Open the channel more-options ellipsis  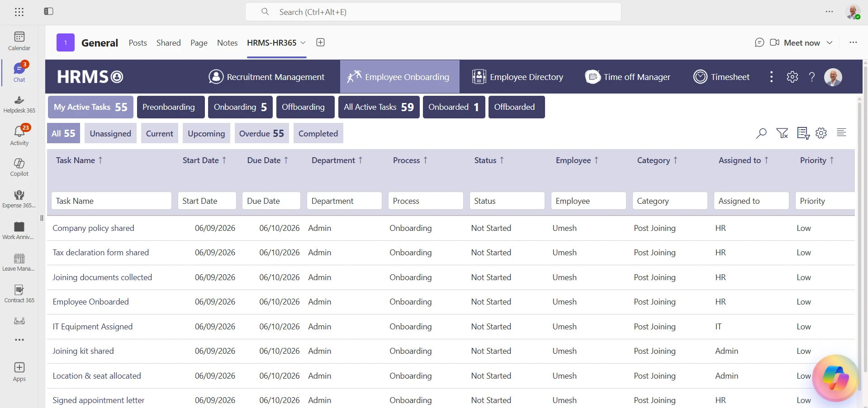pos(853,42)
